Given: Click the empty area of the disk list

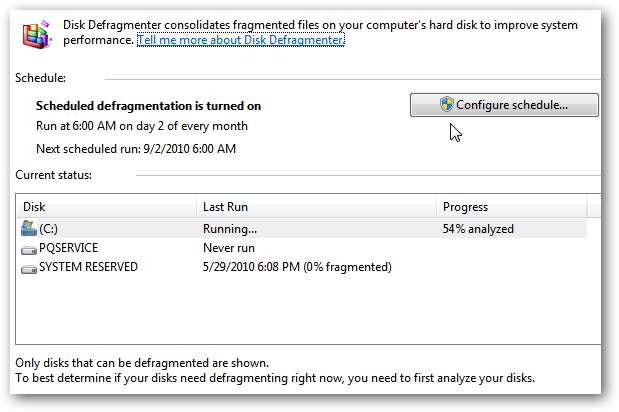Looking at the screenshot, I should pyautogui.click(x=300, y=315).
